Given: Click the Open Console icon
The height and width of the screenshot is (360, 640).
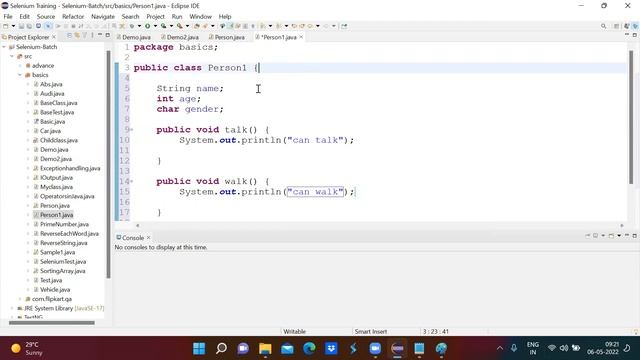Looking at the screenshot, I should 611,236.
